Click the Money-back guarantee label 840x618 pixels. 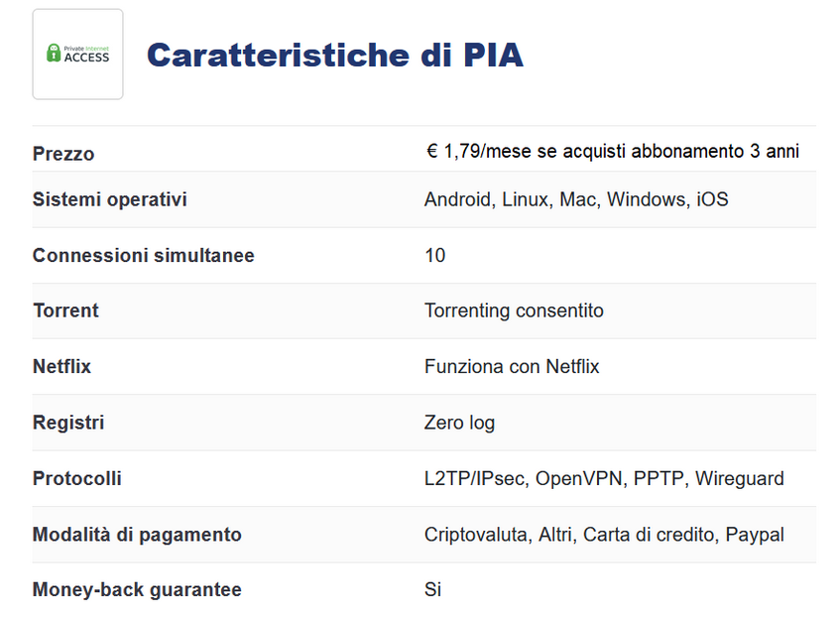137,589
